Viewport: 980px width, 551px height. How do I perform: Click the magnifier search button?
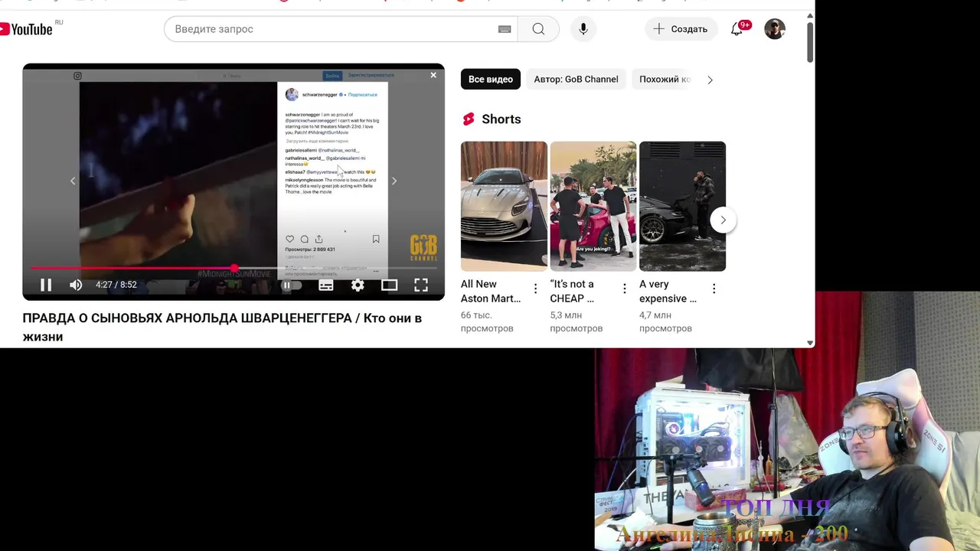tap(538, 29)
